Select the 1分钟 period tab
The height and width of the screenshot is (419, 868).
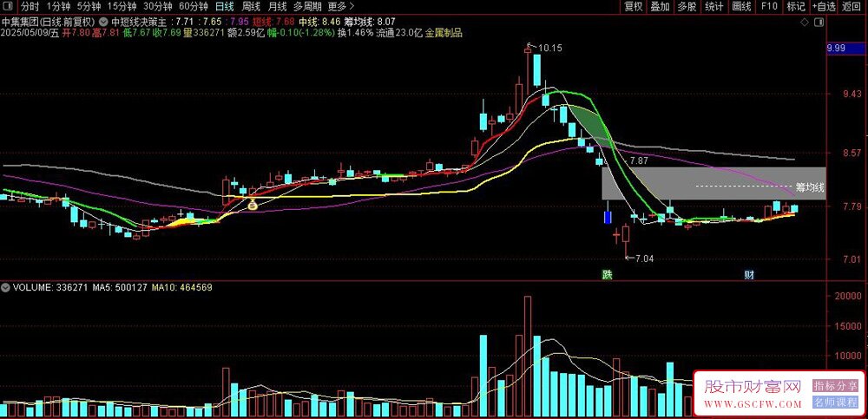click(58, 7)
